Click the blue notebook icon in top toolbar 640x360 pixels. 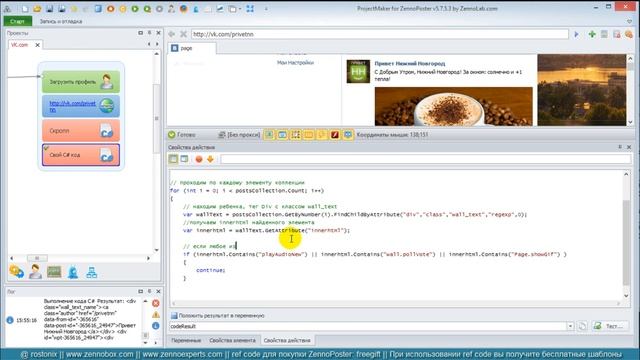click(98, 9)
